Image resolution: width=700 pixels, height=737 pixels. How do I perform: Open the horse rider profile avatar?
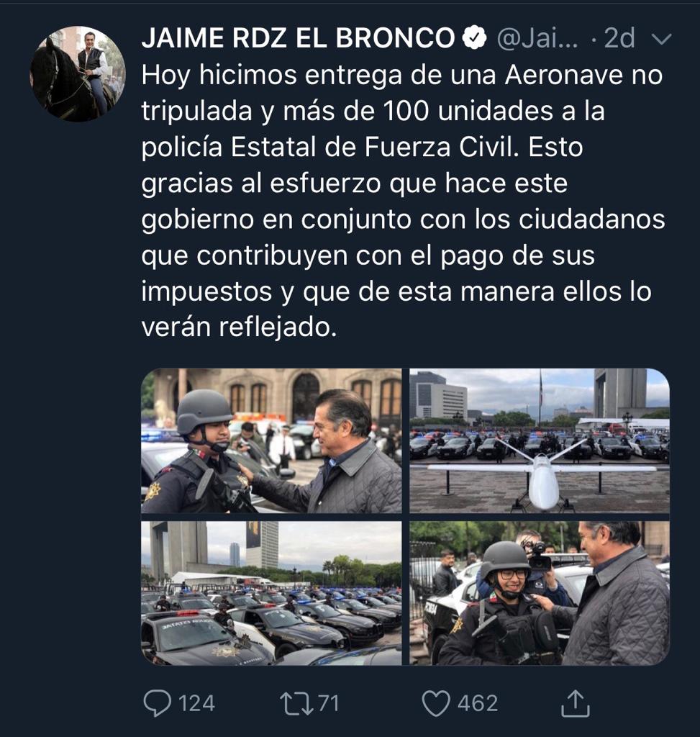pos(78,74)
